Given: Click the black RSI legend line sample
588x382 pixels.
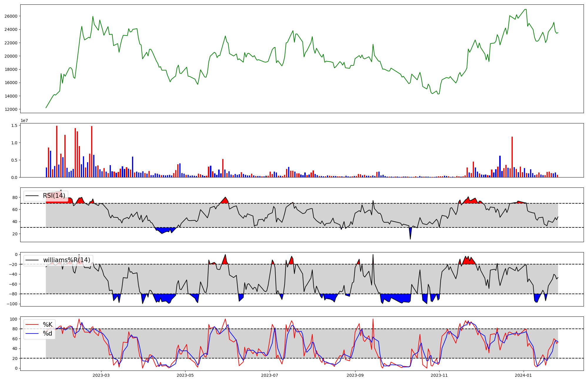Looking at the screenshot, I should pos(32,196).
